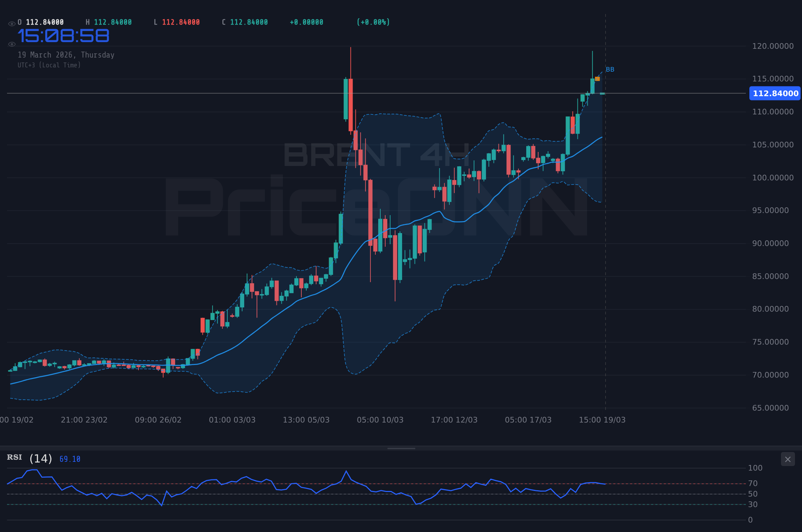Click the 15:08:58 bar countdown timer
This screenshot has width=802, height=532.
[64, 35]
